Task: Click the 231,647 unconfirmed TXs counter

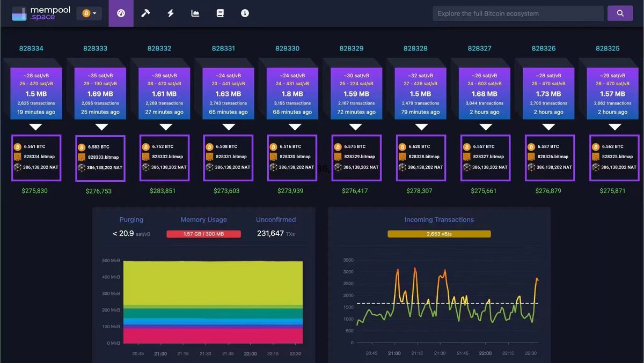Action: tap(275, 234)
